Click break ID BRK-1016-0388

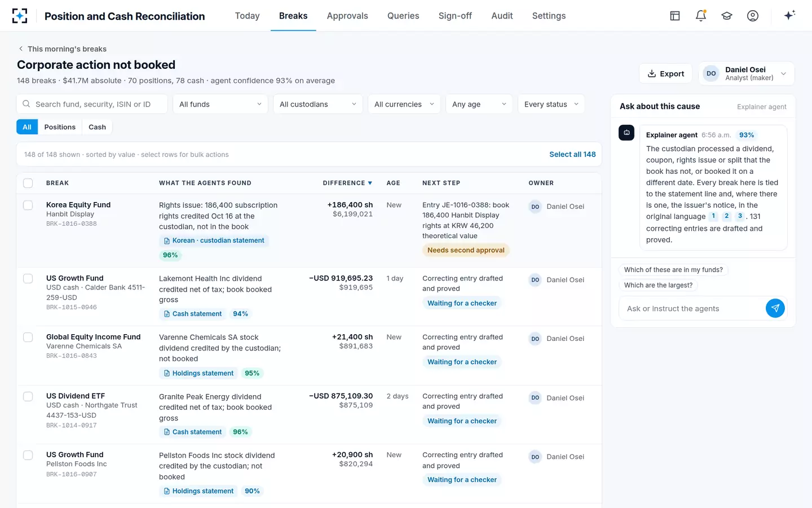coord(72,224)
